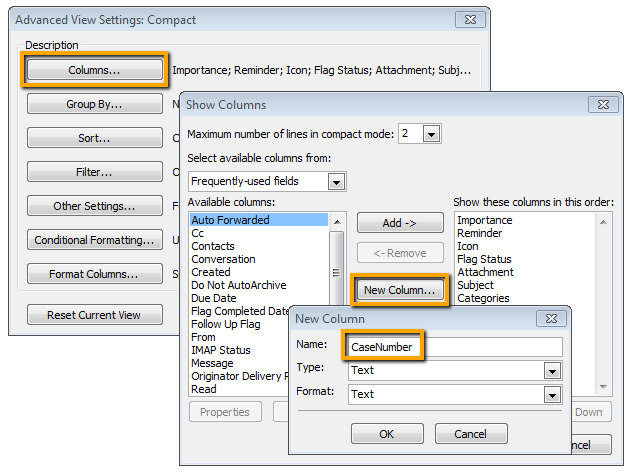Open the Filter... settings

point(95,172)
